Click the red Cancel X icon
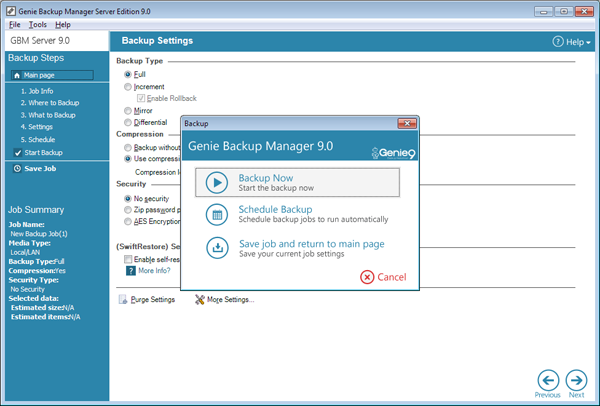The image size is (600, 406). (x=367, y=277)
